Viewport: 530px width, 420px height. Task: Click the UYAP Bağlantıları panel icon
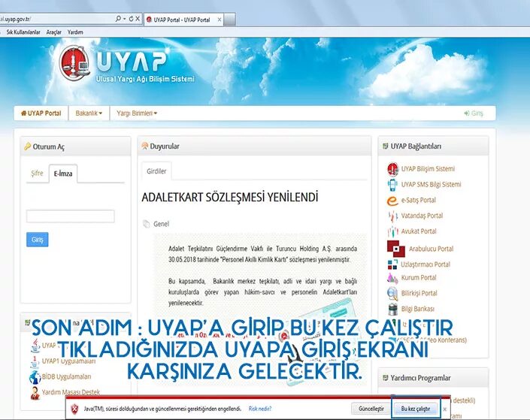(x=386, y=146)
